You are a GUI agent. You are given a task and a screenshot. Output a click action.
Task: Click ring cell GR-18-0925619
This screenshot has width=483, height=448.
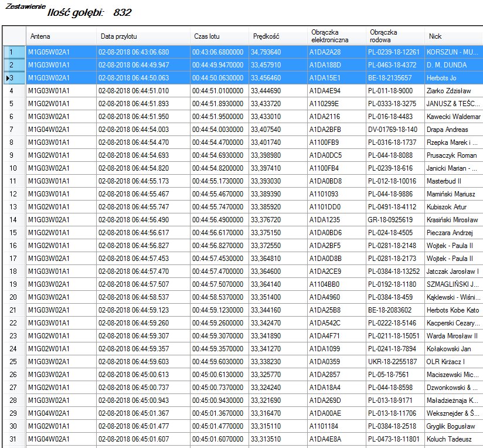(x=395, y=220)
